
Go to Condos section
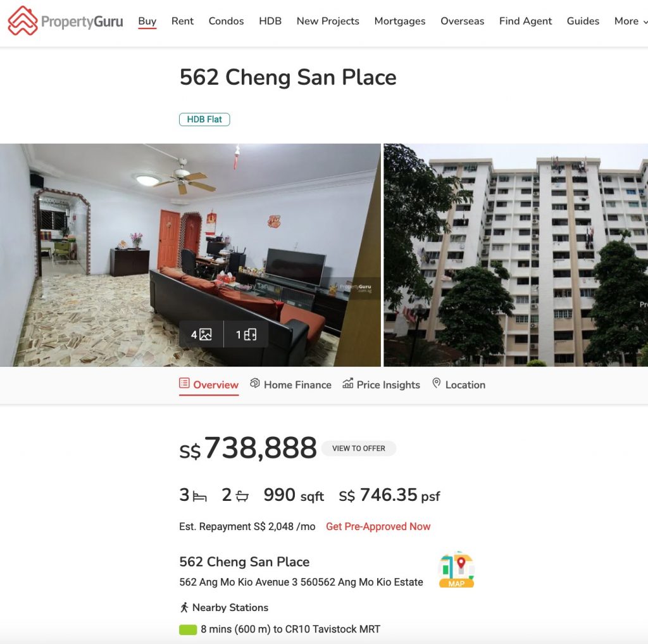pyautogui.click(x=226, y=21)
